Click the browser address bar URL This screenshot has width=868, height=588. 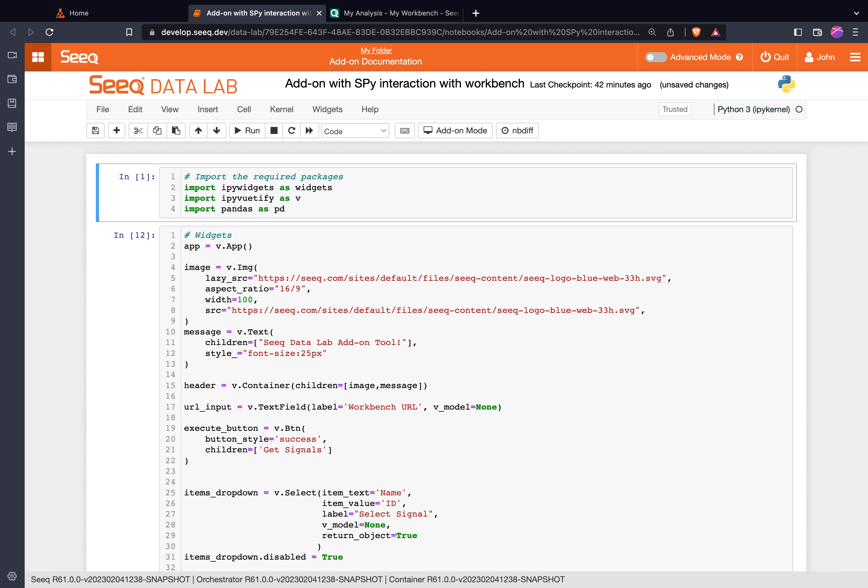click(x=400, y=32)
